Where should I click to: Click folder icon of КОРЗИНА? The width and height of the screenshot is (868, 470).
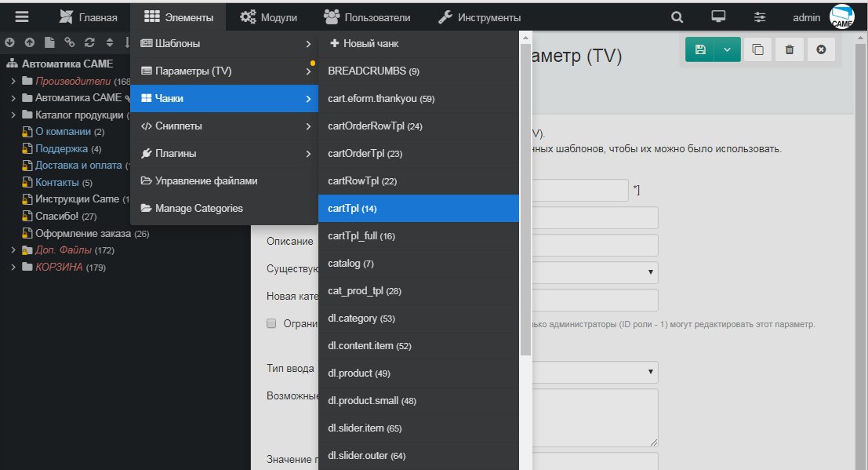pyautogui.click(x=27, y=267)
